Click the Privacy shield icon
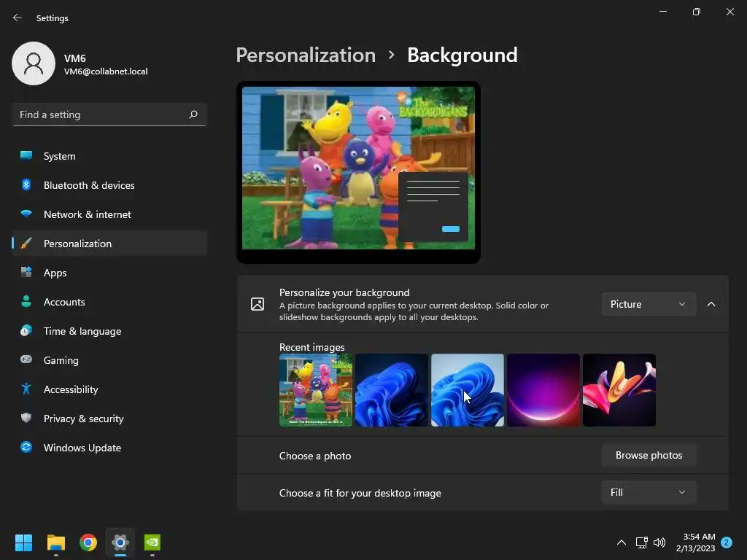 click(26, 418)
